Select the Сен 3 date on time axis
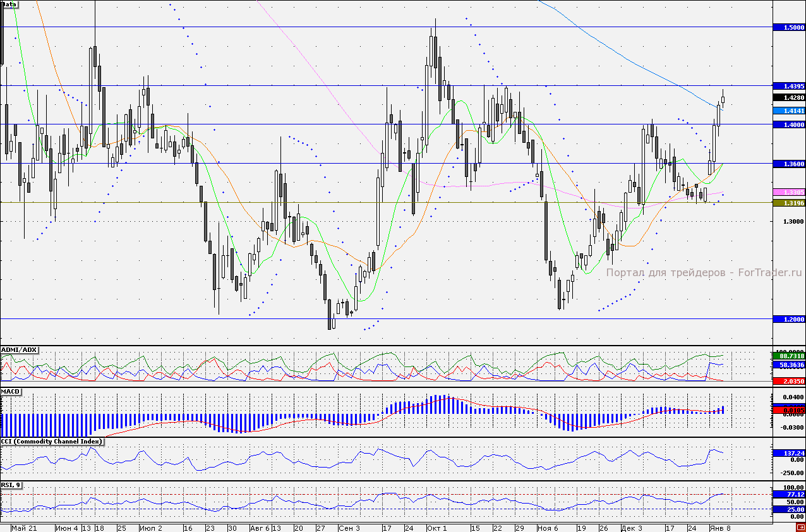806x532 pixels. (349, 528)
